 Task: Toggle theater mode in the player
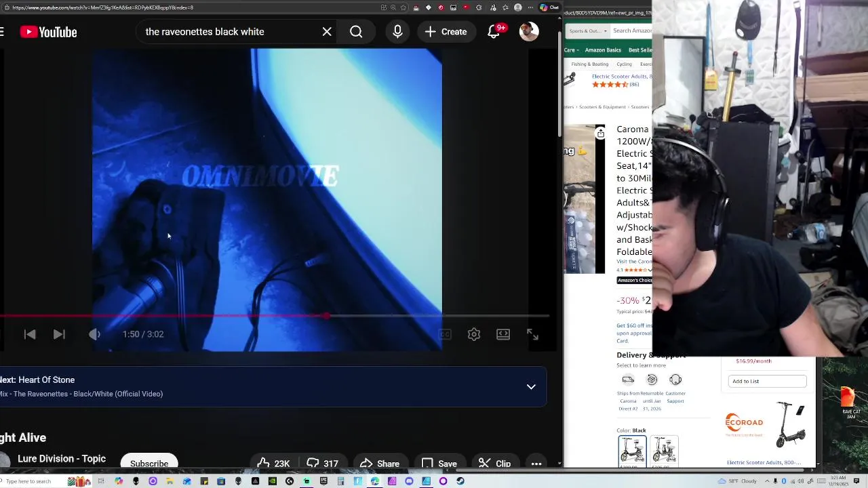point(503,334)
